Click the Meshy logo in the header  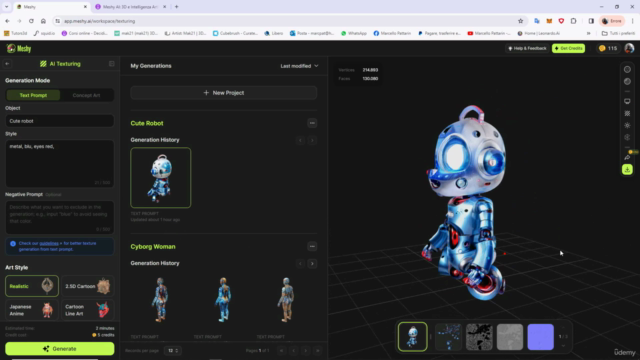pyautogui.click(x=19, y=49)
